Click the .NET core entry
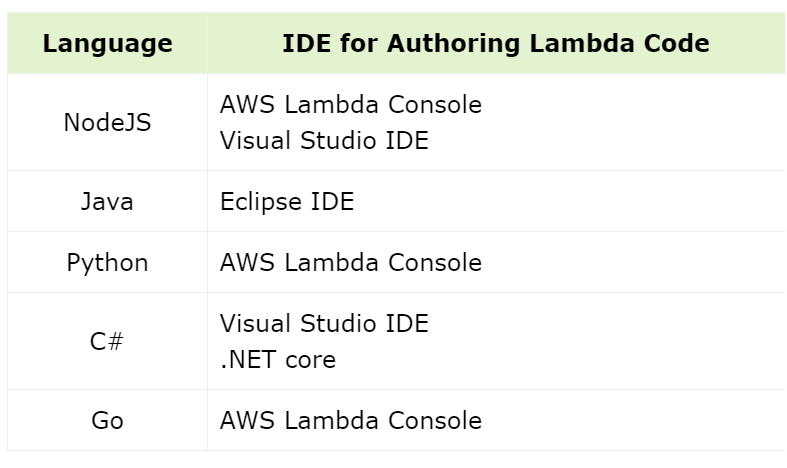Viewport: 787px width, 468px height. coord(278,359)
